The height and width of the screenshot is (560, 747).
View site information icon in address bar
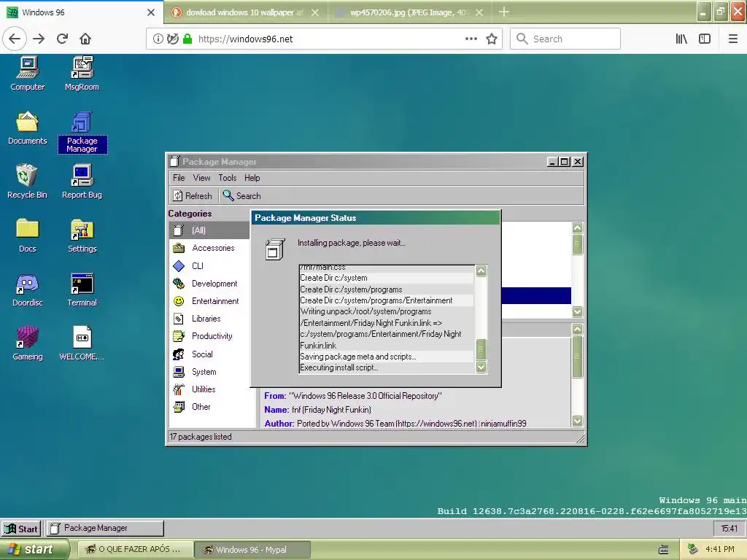point(158,39)
